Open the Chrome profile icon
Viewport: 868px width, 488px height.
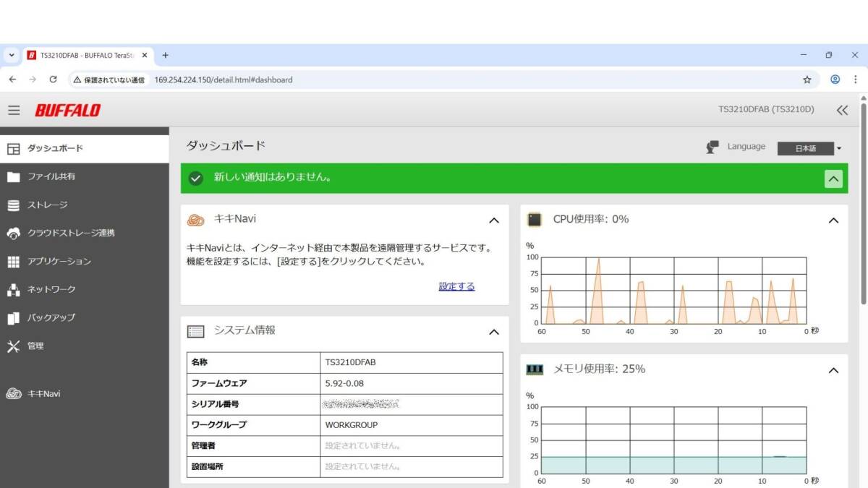click(835, 80)
